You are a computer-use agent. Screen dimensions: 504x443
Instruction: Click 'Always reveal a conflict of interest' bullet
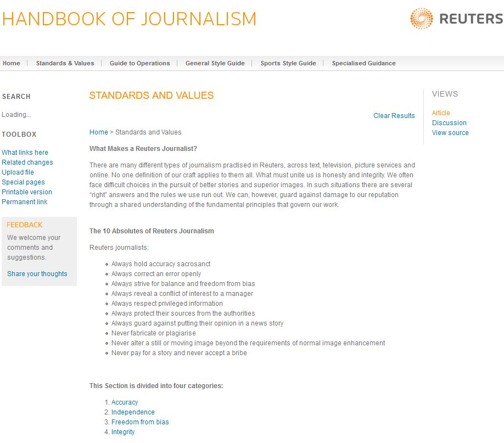point(182,294)
